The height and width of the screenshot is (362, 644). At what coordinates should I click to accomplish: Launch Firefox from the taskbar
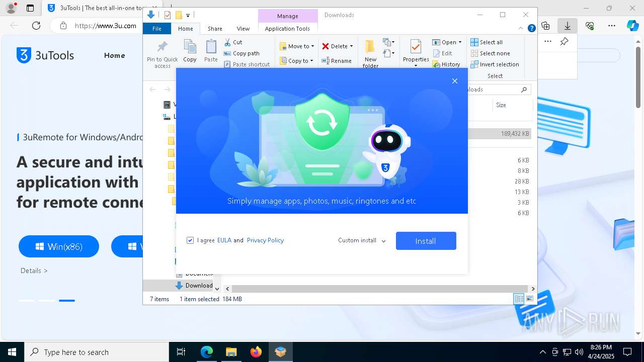(x=256, y=352)
